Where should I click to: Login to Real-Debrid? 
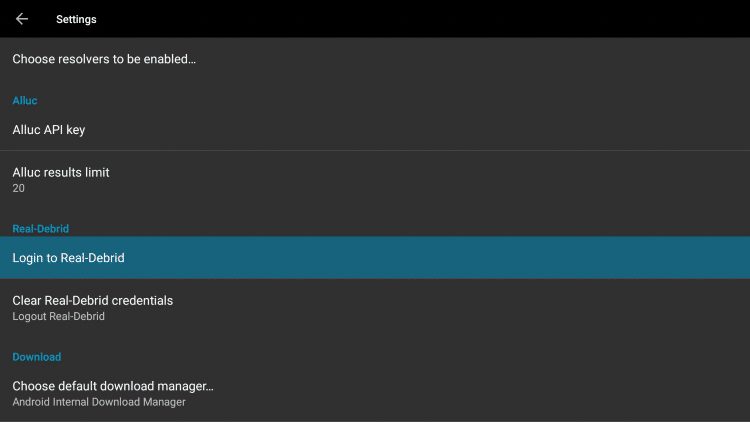coord(375,257)
